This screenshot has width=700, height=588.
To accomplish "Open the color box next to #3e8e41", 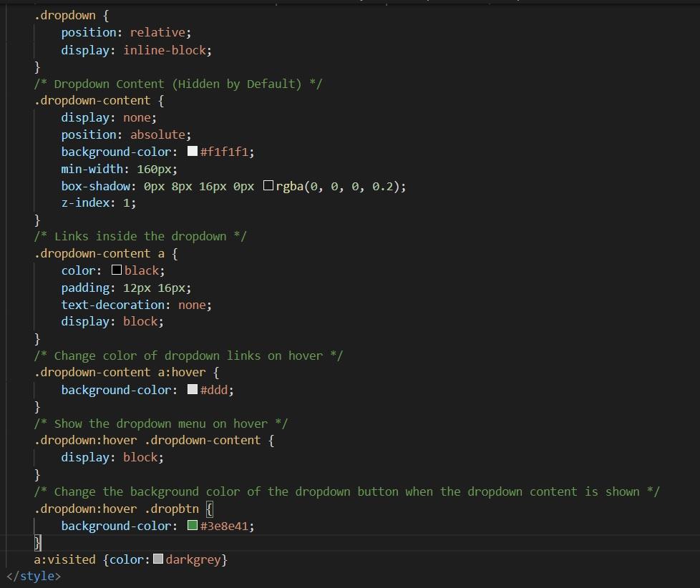I will pyautogui.click(x=192, y=525).
